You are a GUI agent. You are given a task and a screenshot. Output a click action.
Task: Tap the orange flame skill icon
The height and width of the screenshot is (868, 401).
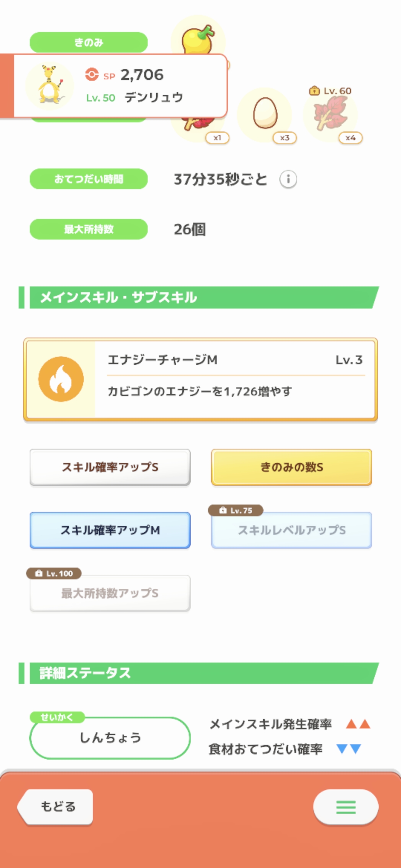(61, 379)
